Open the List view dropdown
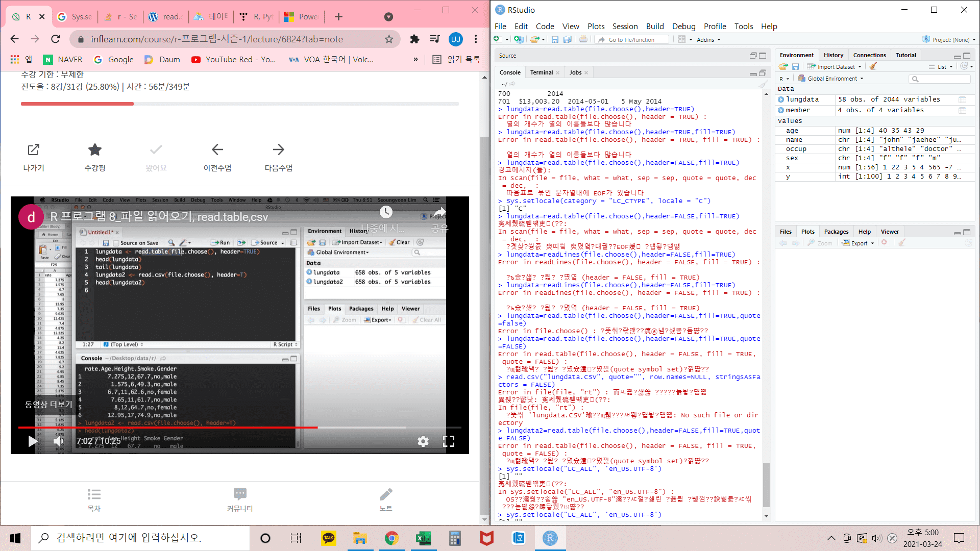Image resolution: width=980 pixels, height=551 pixels. pos(941,66)
